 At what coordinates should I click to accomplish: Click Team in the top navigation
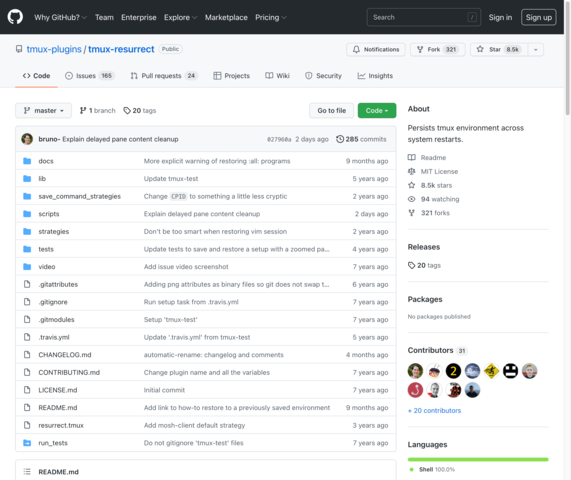(104, 17)
